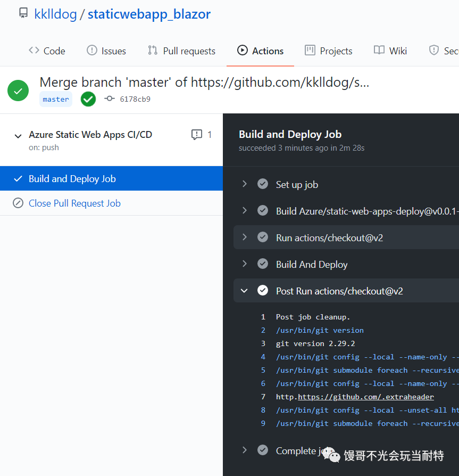Click the Projects board icon
Viewport: 459px width, 476px height.
[310, 50]
